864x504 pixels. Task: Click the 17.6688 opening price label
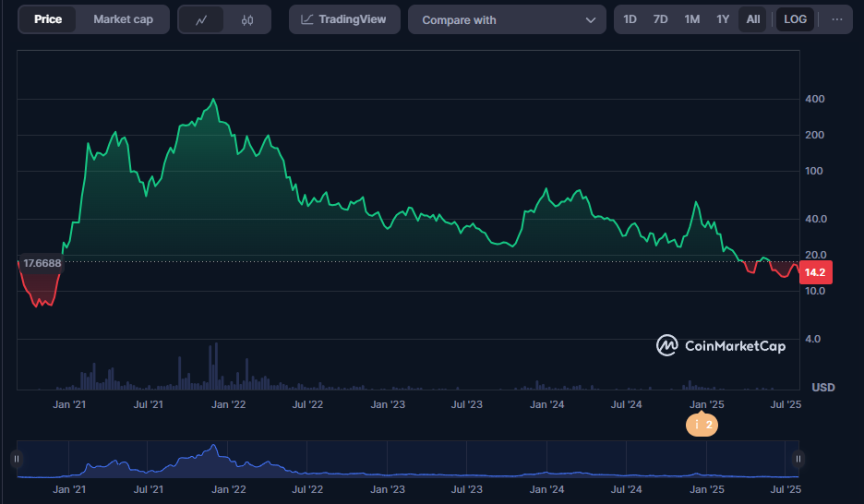(x=42, y=263)
